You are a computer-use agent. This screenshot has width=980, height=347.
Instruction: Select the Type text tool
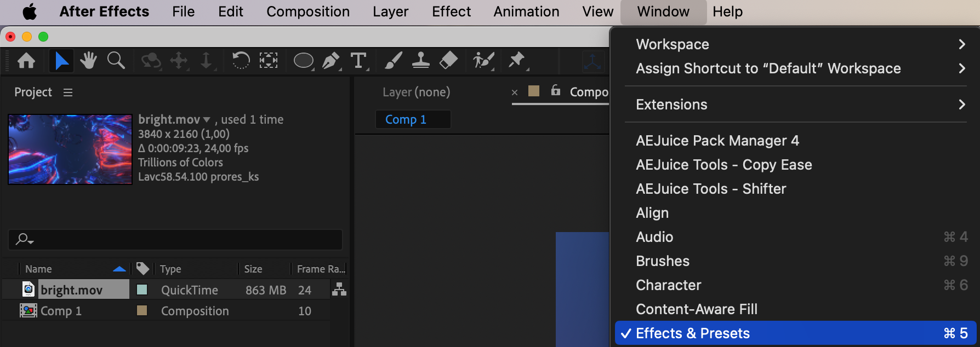[358, 60]
